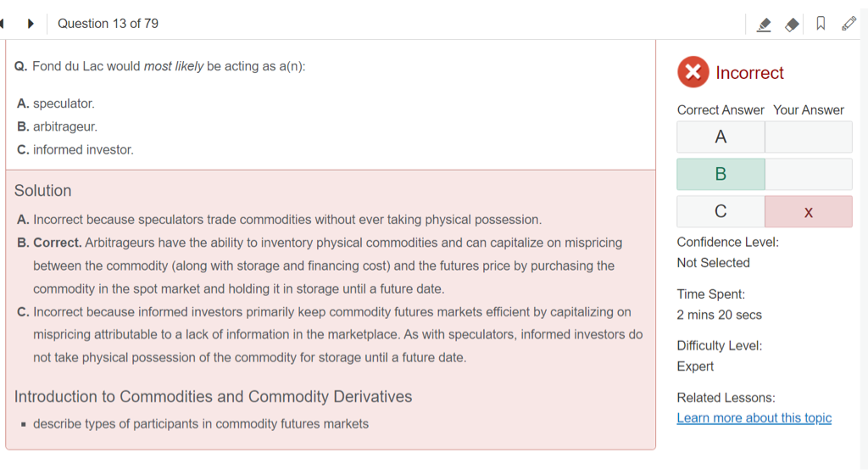
Task: Click the red Incorrect X icon
Action: pos(693,73)
